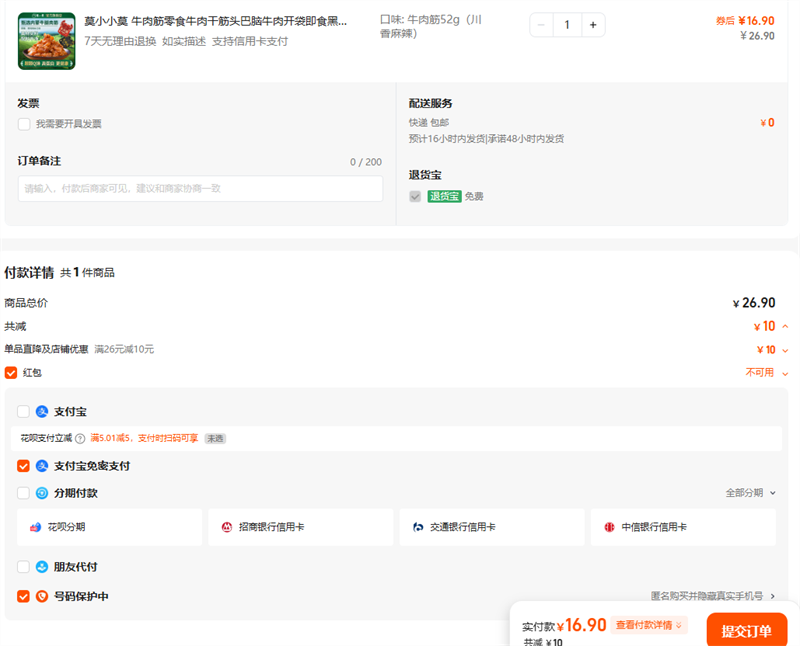Select China Merchants Bank credit card icon
Screen dimensions: 800x646
tap(227, 527)
